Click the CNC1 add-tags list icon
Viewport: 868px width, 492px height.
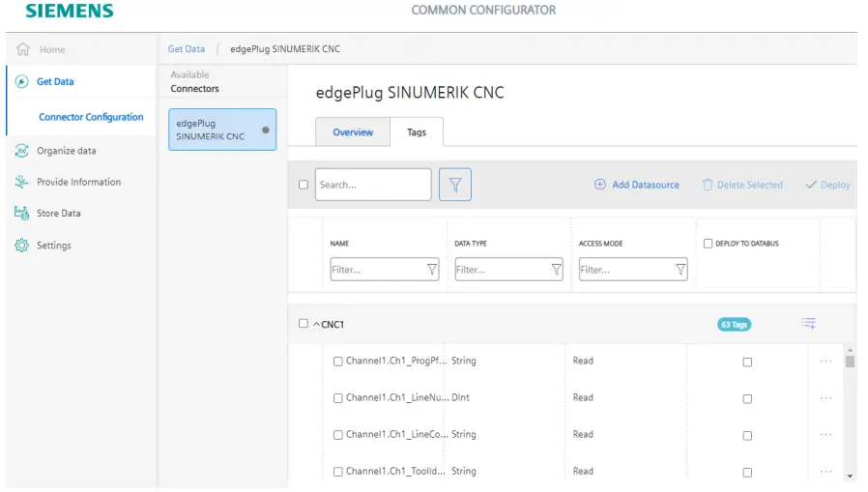tap(808, 324)
